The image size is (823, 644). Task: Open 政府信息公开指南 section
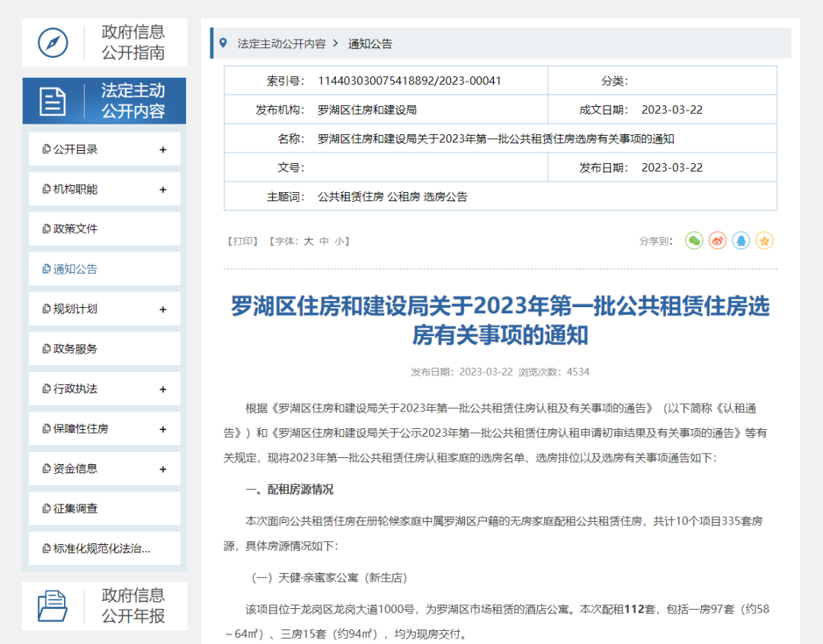[104, 43]
